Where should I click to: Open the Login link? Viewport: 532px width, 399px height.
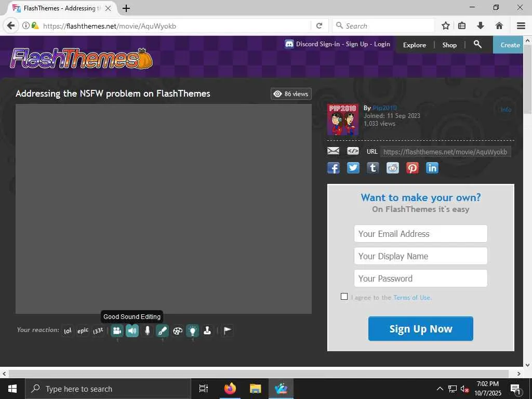pyautogui.click(x=382, y=44)
